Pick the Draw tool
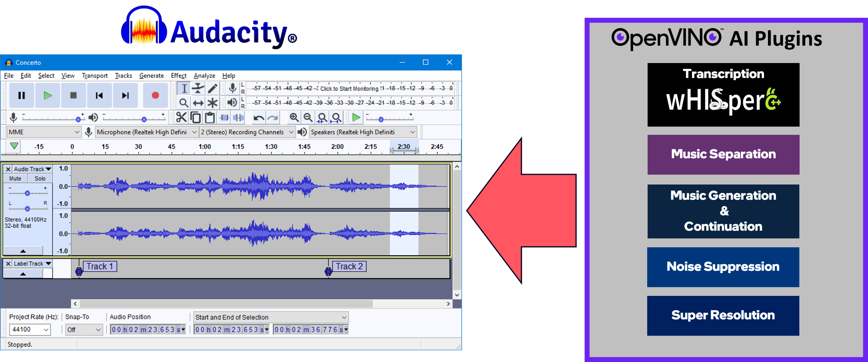The height and width of the screenshot is (362, 868). 212,88
